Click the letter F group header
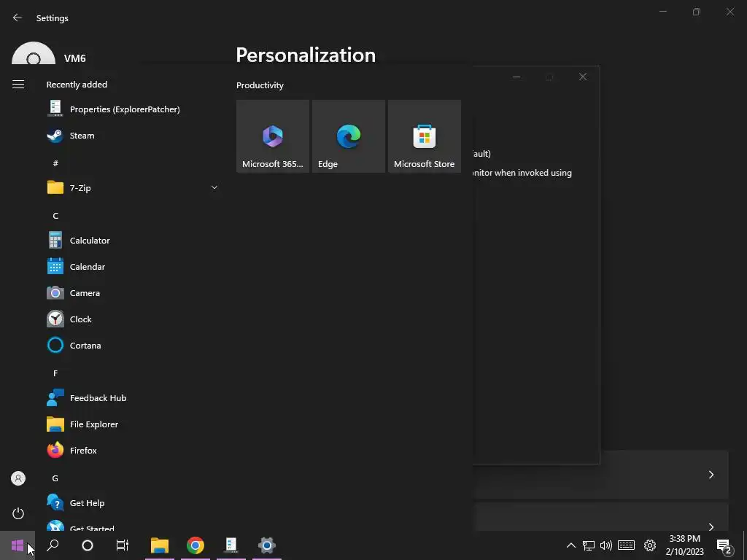This screenshot has height=560, width=747. tap(55, 373)
